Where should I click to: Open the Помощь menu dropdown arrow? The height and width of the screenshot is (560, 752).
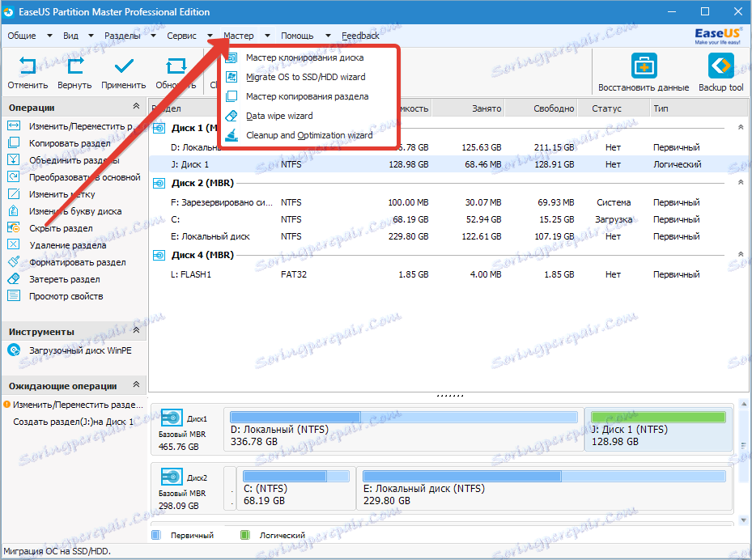point(328,36)
